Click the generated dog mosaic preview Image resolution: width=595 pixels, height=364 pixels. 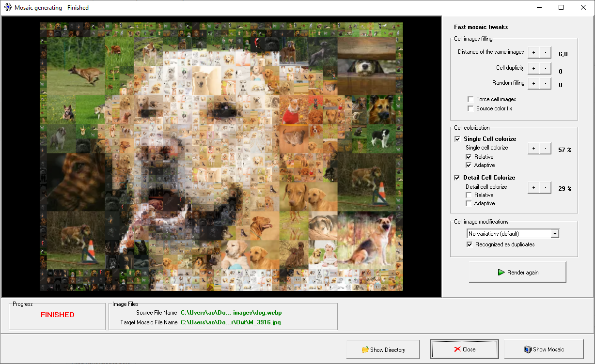tap(220, 155)
